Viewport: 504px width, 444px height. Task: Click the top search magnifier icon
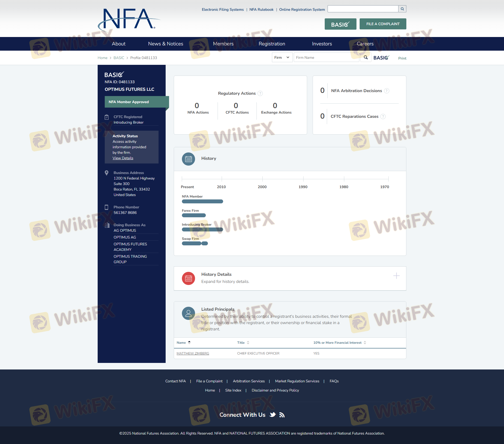[x=402, y=9]
